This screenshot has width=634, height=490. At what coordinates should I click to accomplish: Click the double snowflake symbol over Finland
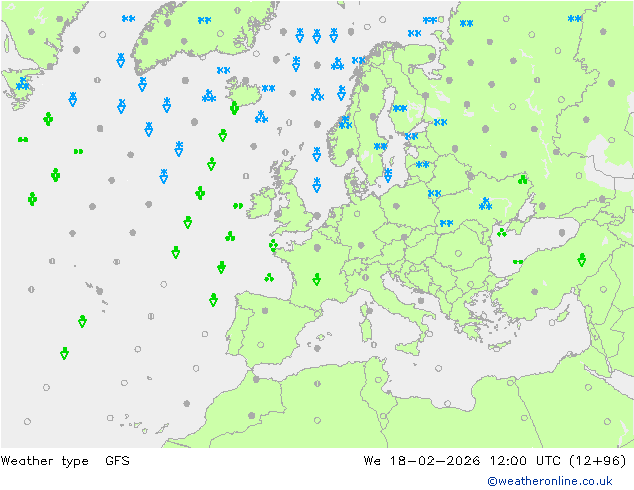[x=400, y=108]
